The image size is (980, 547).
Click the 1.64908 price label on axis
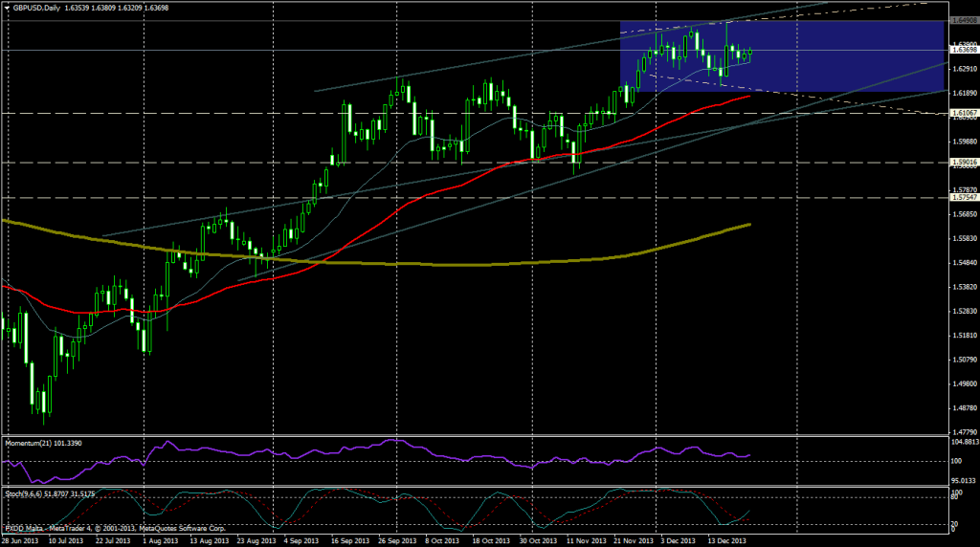click(964, 20)
